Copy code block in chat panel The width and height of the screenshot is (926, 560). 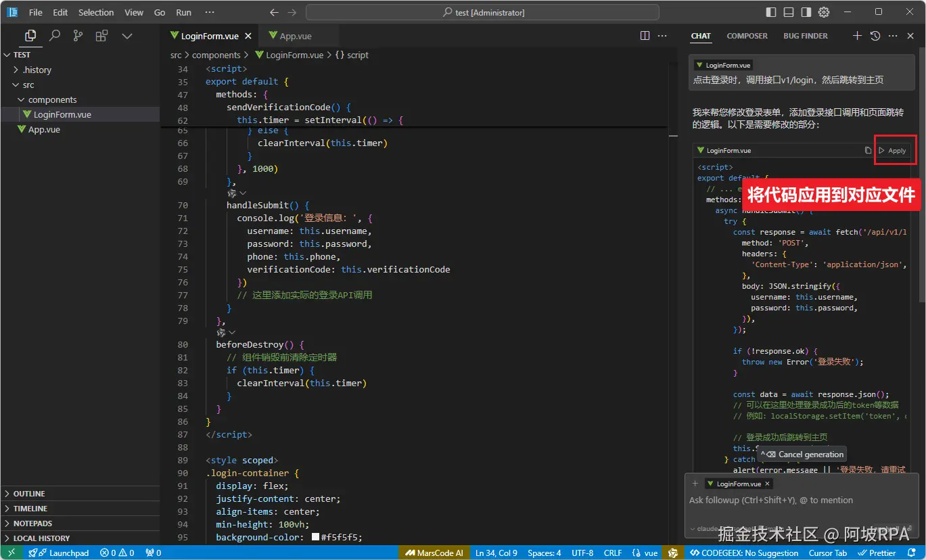(868, 151)
